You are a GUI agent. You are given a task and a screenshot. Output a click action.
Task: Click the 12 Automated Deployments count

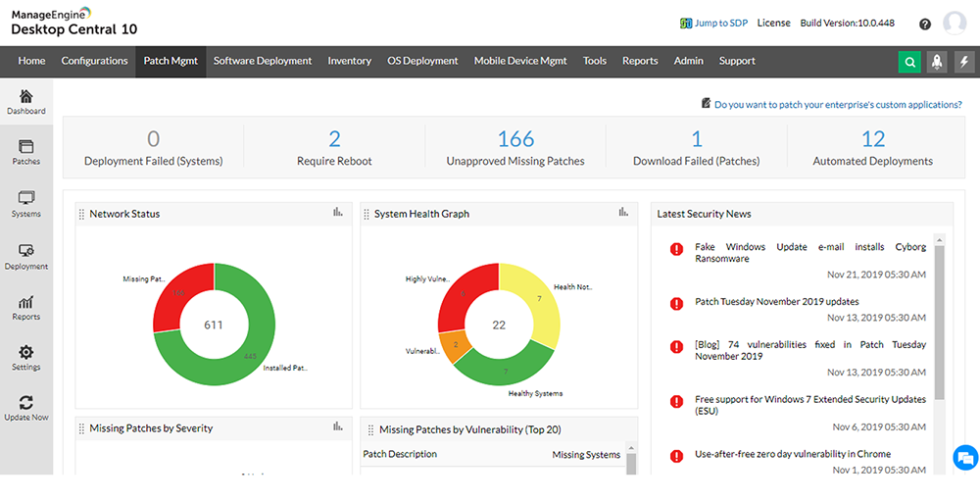(x=873, y=138)
